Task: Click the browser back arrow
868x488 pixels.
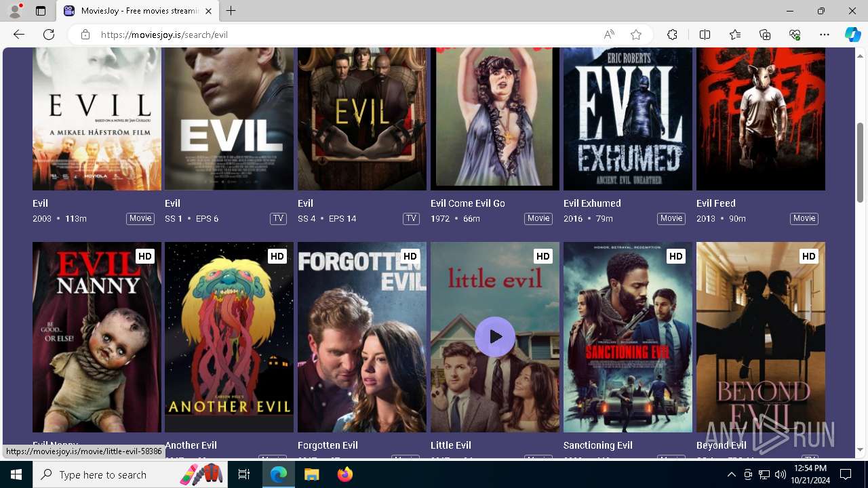Action: (x=19, y=35)
